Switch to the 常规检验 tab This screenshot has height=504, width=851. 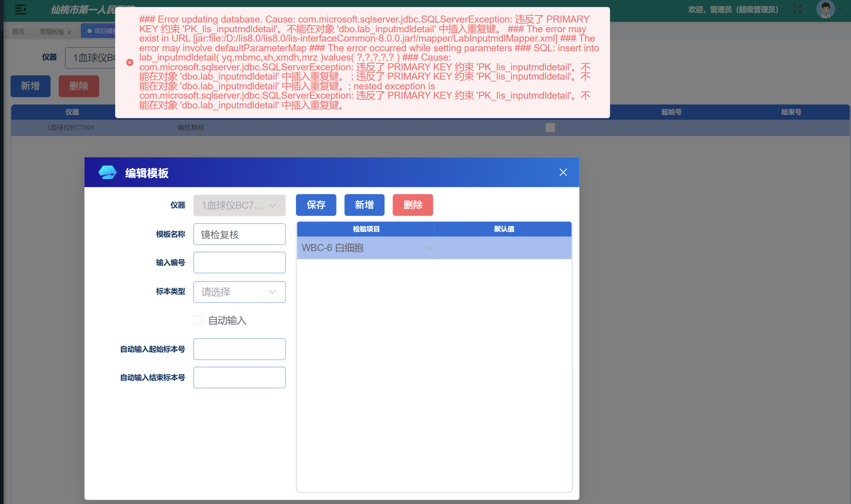pos(52,31)
